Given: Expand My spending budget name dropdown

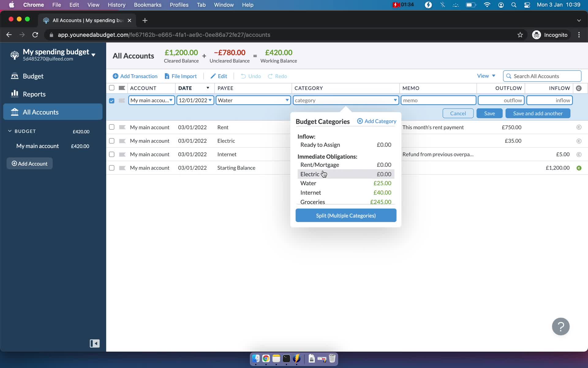Looking at the screenshot, I should coord(93,54).
